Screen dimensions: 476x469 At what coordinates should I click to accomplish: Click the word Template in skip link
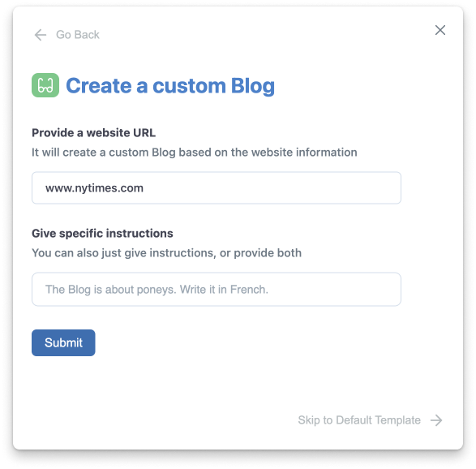(398, 420)
